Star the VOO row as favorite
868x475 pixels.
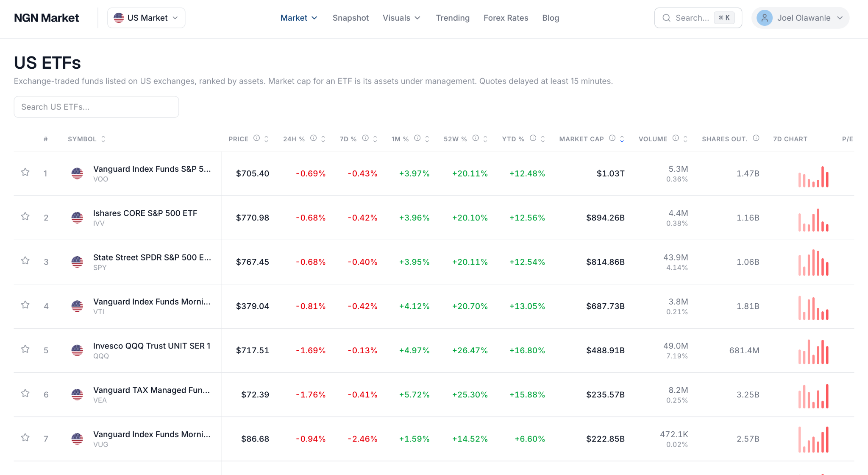(25, 172)
